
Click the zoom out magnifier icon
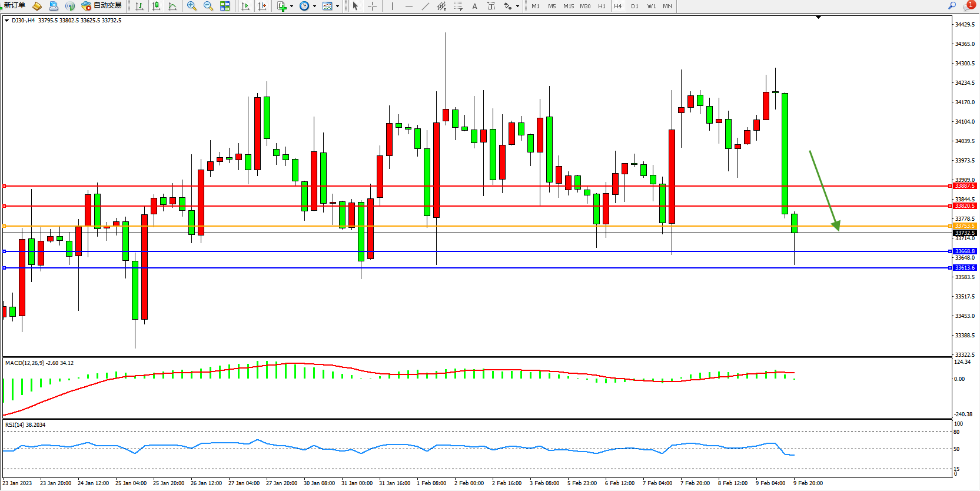tap(208, 6)
